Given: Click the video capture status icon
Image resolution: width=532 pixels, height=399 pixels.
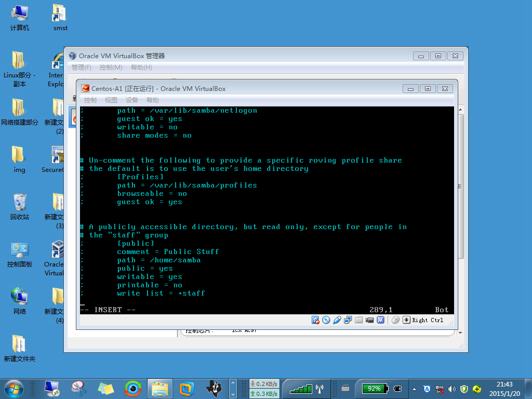Looking at the screenshot, I should click(369, 320).
